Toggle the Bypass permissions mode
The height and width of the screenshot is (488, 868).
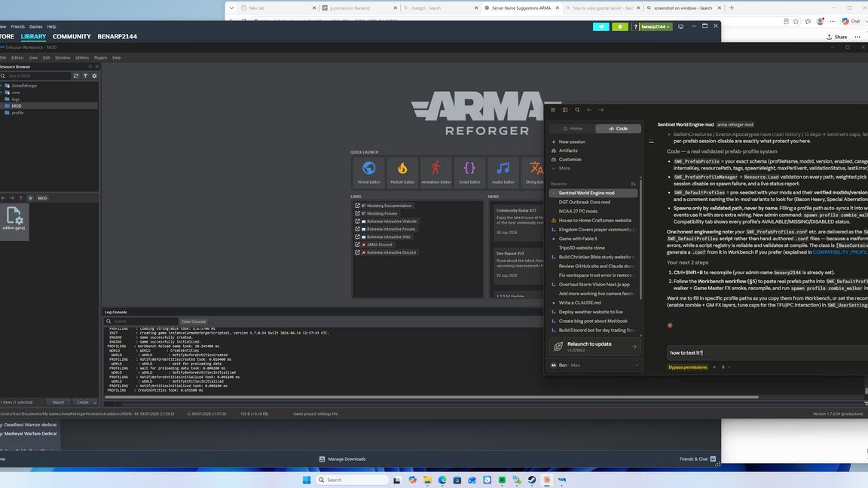point(687,368)
